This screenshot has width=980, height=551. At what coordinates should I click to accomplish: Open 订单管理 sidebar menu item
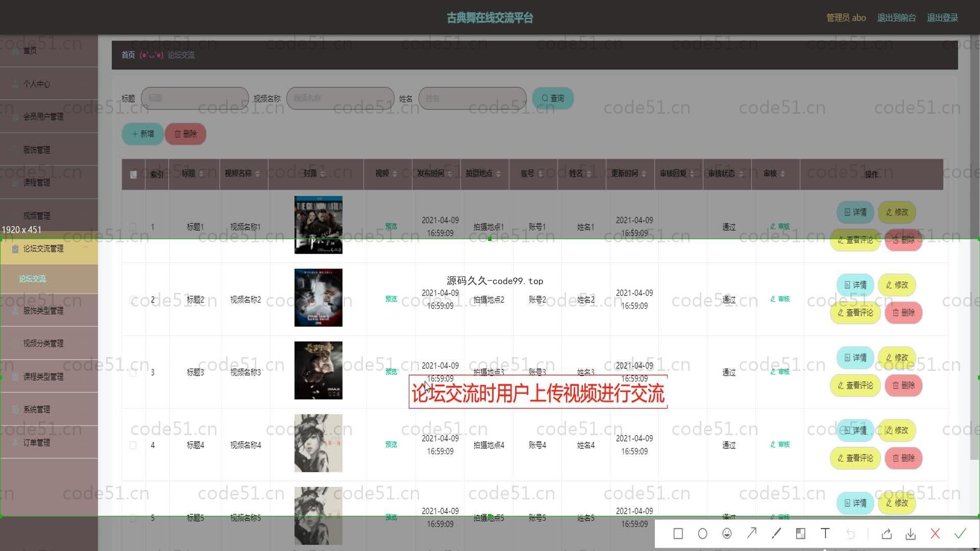(37, 442)
